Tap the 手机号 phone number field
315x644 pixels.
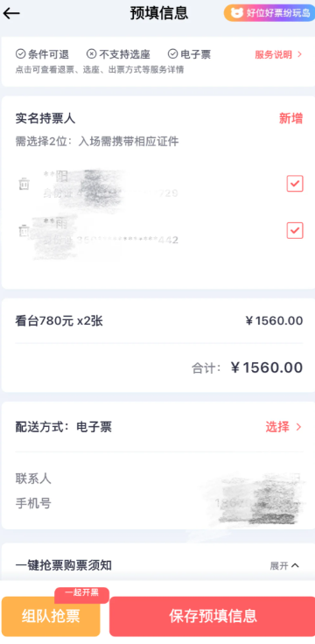[x=157, y=503]
